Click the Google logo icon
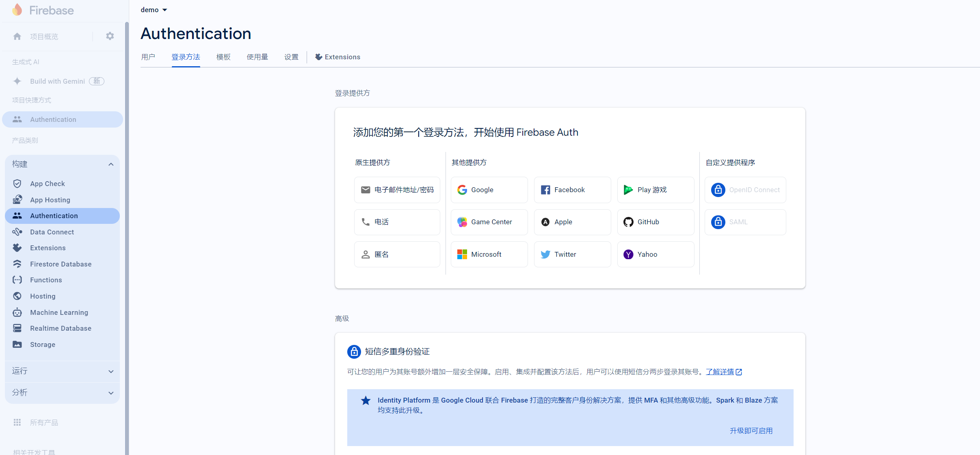The height and width of the screenshot is (455, 980). click(462, 190)
